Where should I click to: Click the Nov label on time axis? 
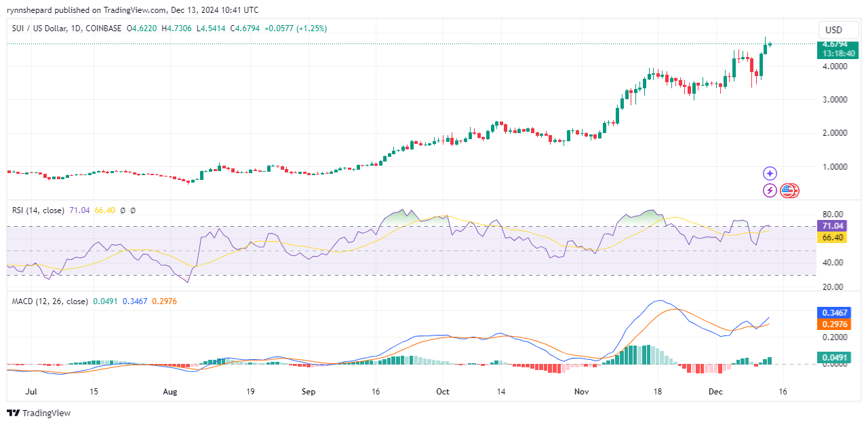coord(581,392)
